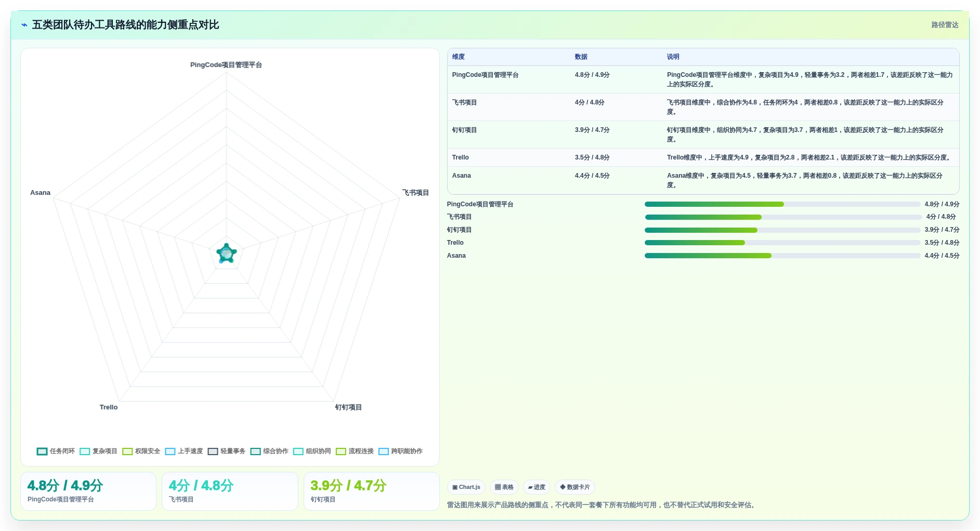Click the 钉钉项目 progress bar

[x=782, y=230]
